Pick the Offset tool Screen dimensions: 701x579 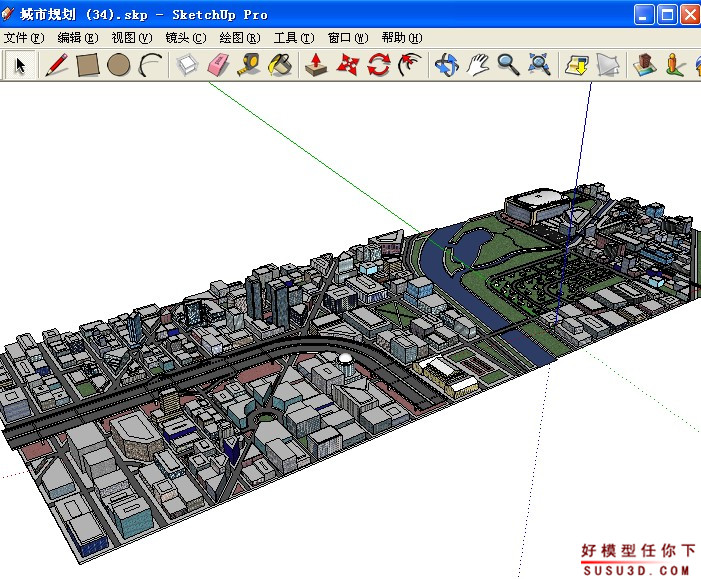click(x=410, y=65)
